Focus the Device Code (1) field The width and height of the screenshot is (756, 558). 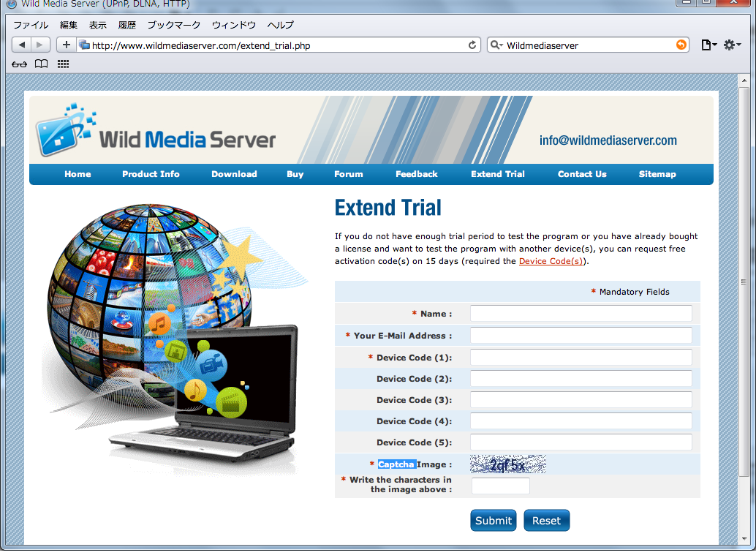[x=581, y=358]
